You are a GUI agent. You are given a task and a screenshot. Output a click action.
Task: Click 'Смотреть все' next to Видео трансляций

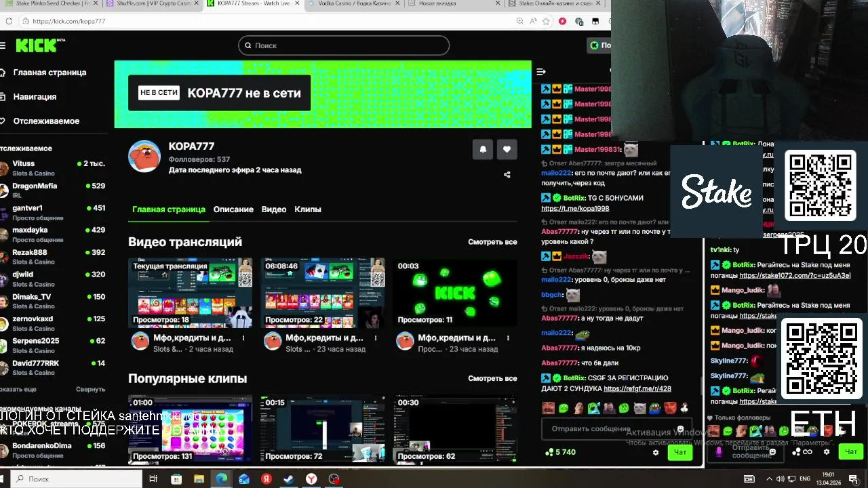click(492, 242)
